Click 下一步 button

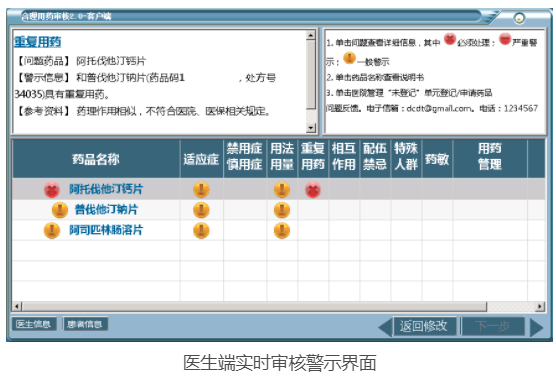coord(493,326)
